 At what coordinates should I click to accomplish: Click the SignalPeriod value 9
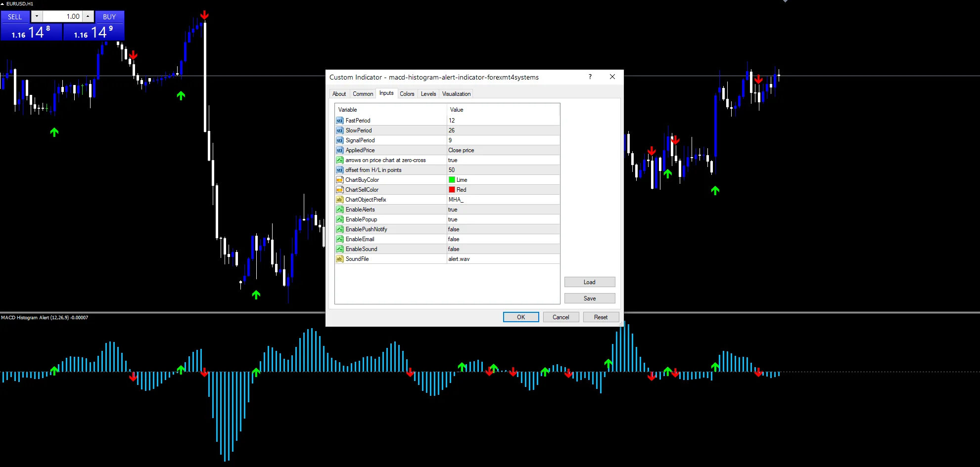pos(503,140)
